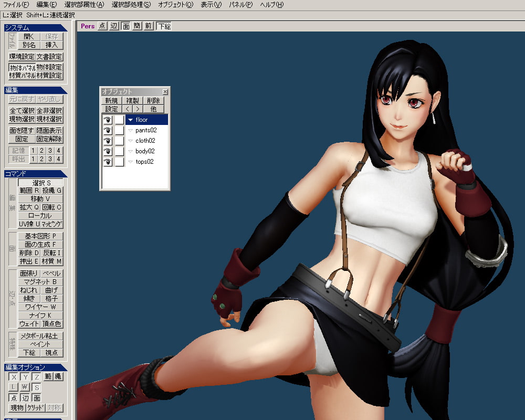Expand the cloth02 triangle in object list
This screenshot has width=525, height=420.
[131, 141]
